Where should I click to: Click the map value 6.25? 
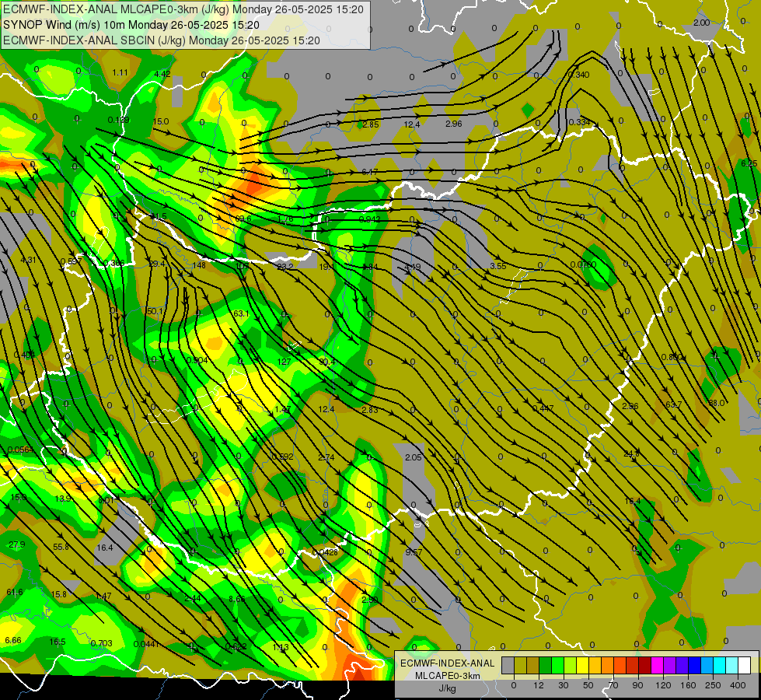click(749, 163)
